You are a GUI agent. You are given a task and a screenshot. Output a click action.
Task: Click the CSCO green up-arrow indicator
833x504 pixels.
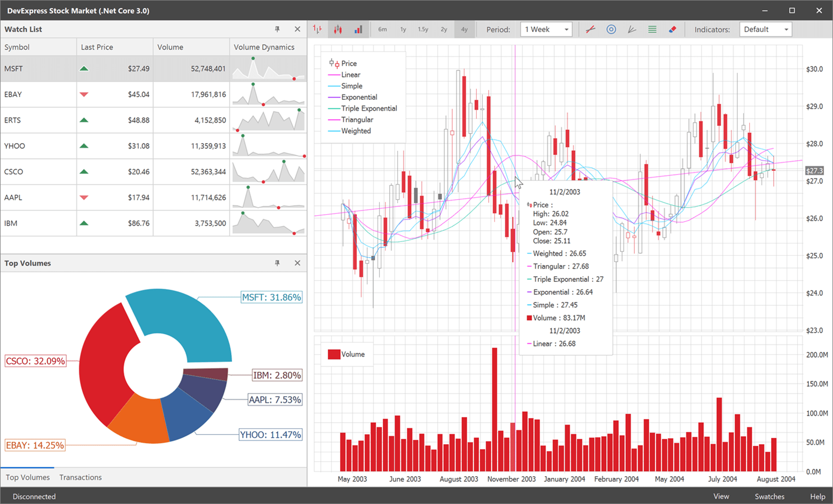click(x=84, y=172)
